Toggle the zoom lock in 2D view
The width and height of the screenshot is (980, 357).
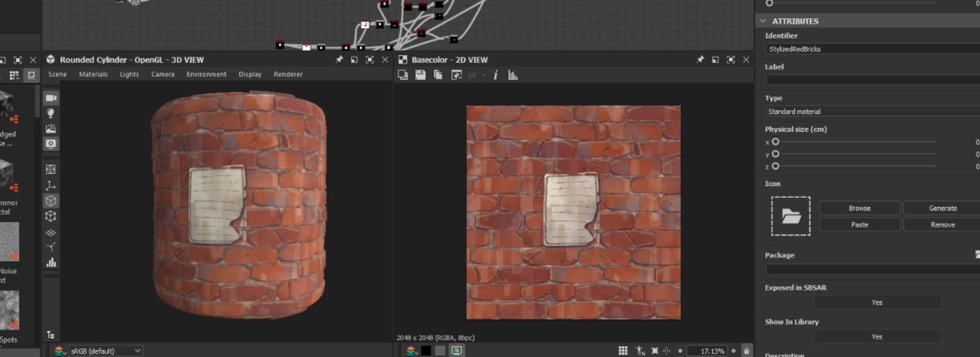coord(746,351)
